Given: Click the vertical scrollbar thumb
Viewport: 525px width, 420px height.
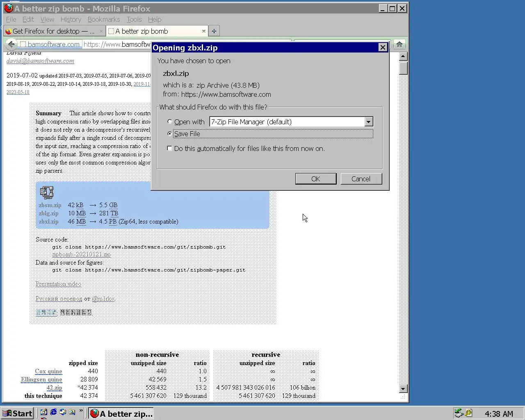Looking at the screenshot, I should pyautogui.click(x=403, y=68).
